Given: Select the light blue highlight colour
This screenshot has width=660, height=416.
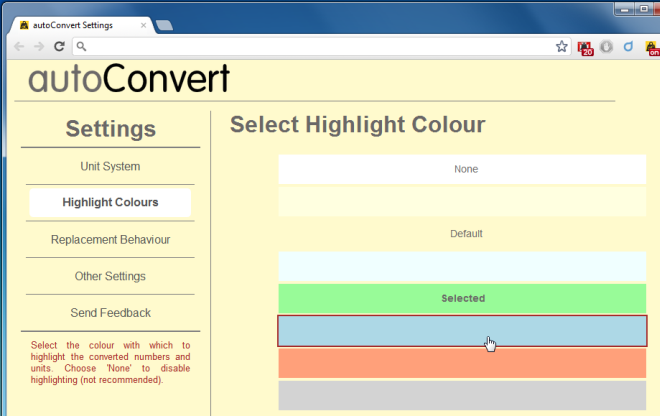Looking at the screenshot, I should pos(462,331).
